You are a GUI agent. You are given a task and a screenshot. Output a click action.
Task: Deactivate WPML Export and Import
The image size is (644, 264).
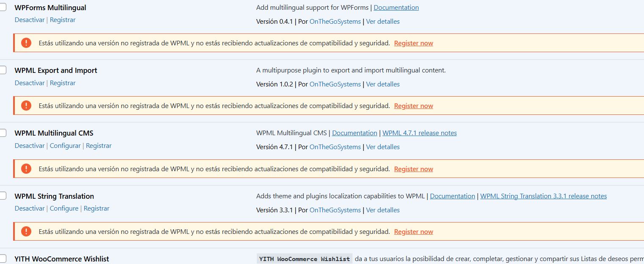(30, 83)
